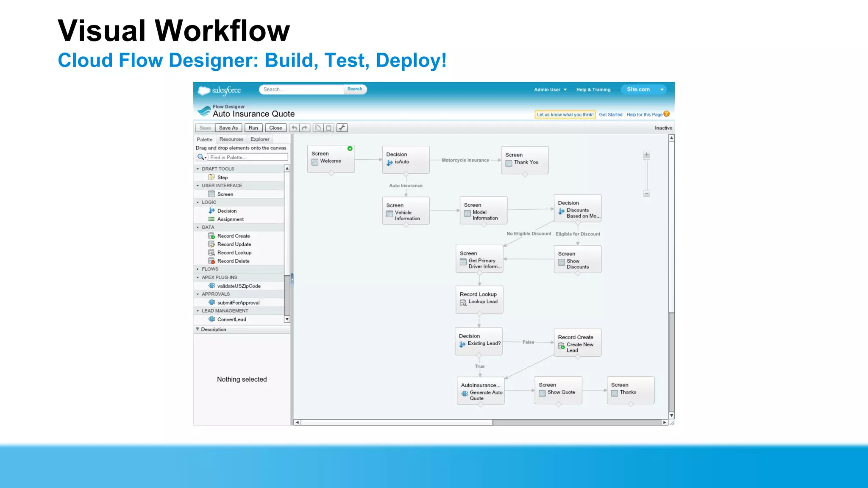Open the Admin User dropdown menu
The width and height of the screenshot is (868, 488).
click(550, 90)
